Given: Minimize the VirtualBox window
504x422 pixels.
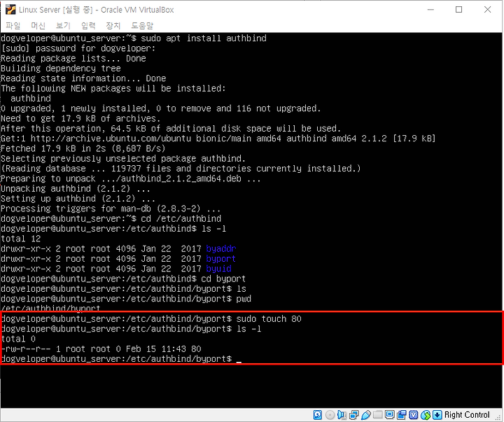Looking at the screenshot, I should tap(430, 10).
